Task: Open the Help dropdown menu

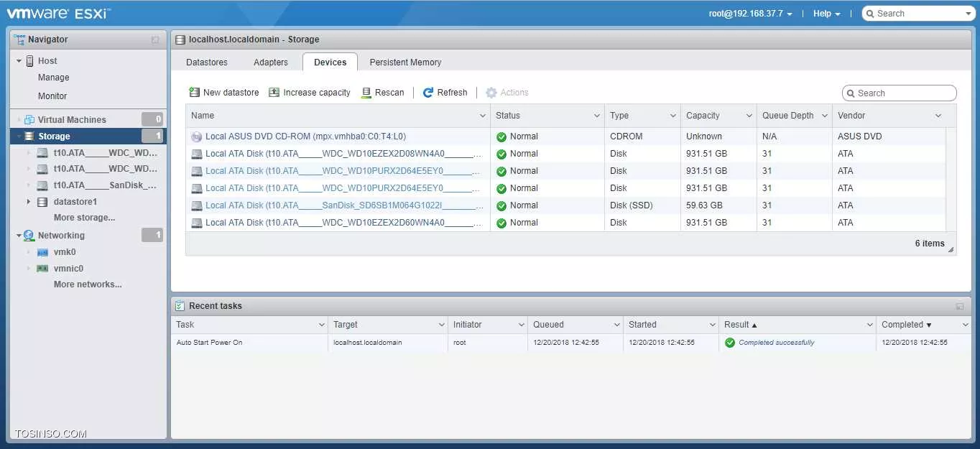Action: (826, 14)
